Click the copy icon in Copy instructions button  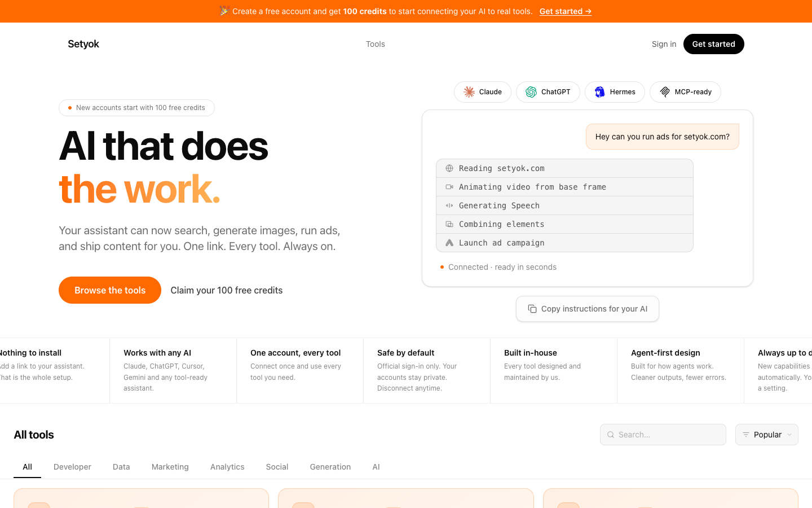tap(532, 309)
